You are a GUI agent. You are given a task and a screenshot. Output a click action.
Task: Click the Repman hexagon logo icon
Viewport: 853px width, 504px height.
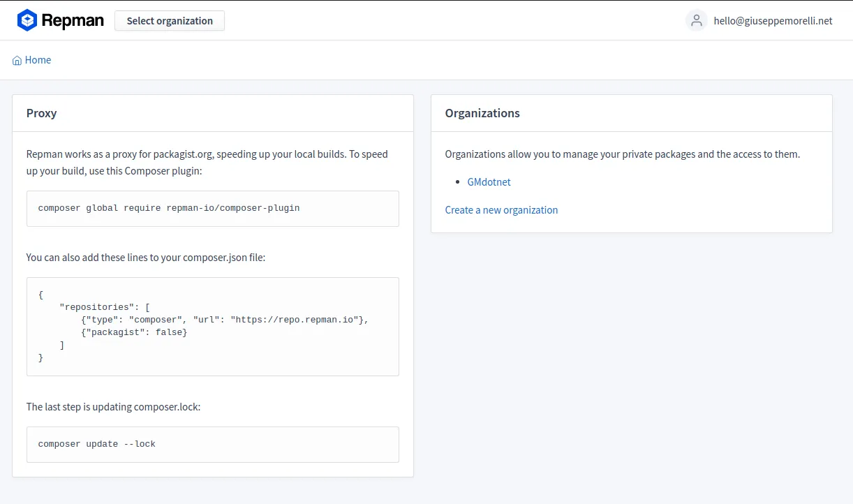(27, 20)
